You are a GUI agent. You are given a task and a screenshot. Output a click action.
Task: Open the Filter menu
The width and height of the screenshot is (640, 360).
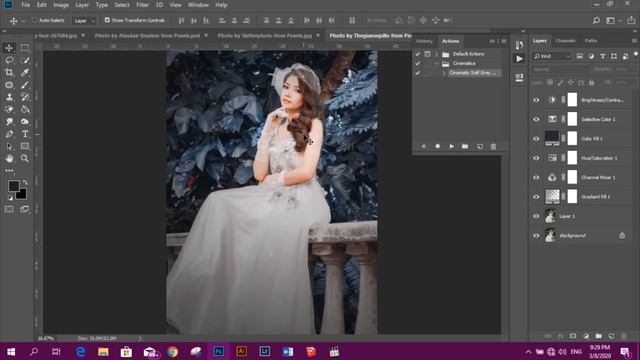click(142, 5)
